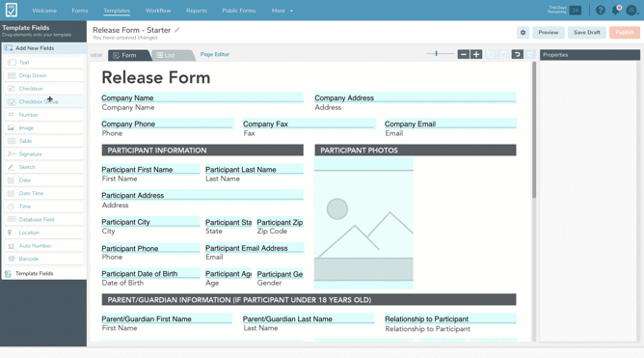
Task: Select the Number field type
Action: [44, 115]
